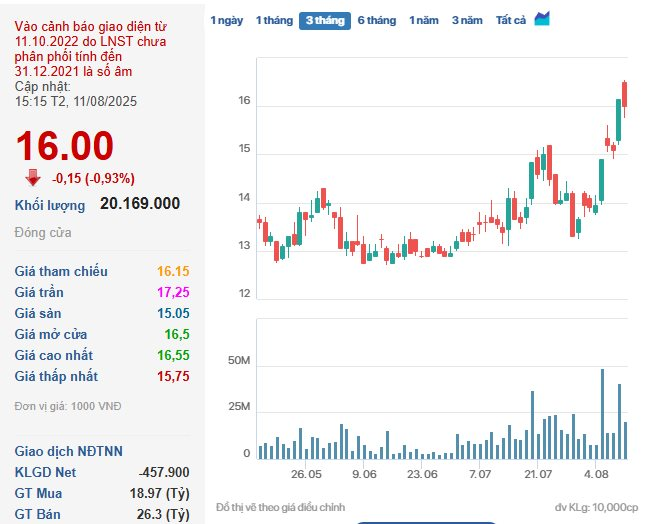669x524 pixels.
Task: Click the GT Mua value 18.97 (Tỷ)
Action: (160, 494)
